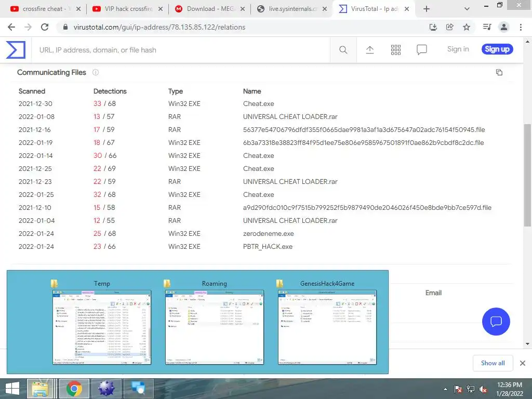Open the Chrome three-dot menu
Viewport: 532px width, 399px height.
point(521,27)
